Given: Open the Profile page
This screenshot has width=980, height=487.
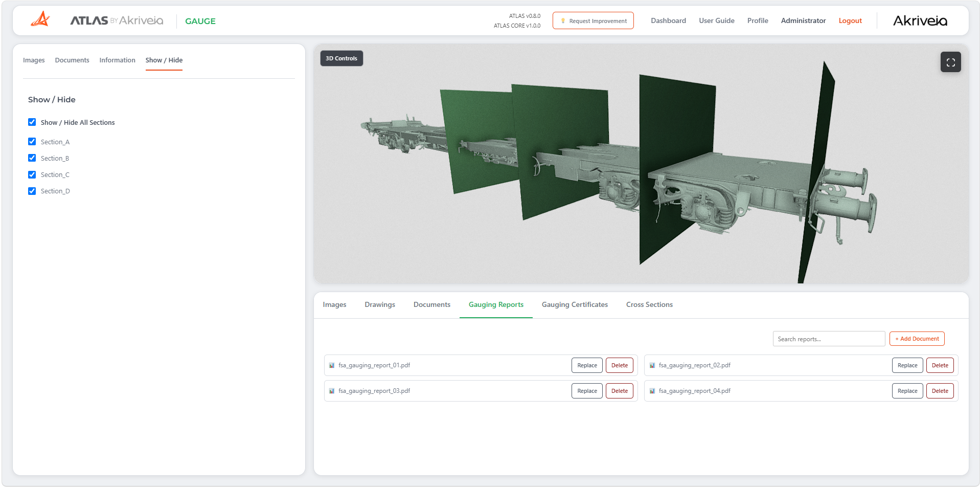Looking at the screenshot, I should coord(758,20).
